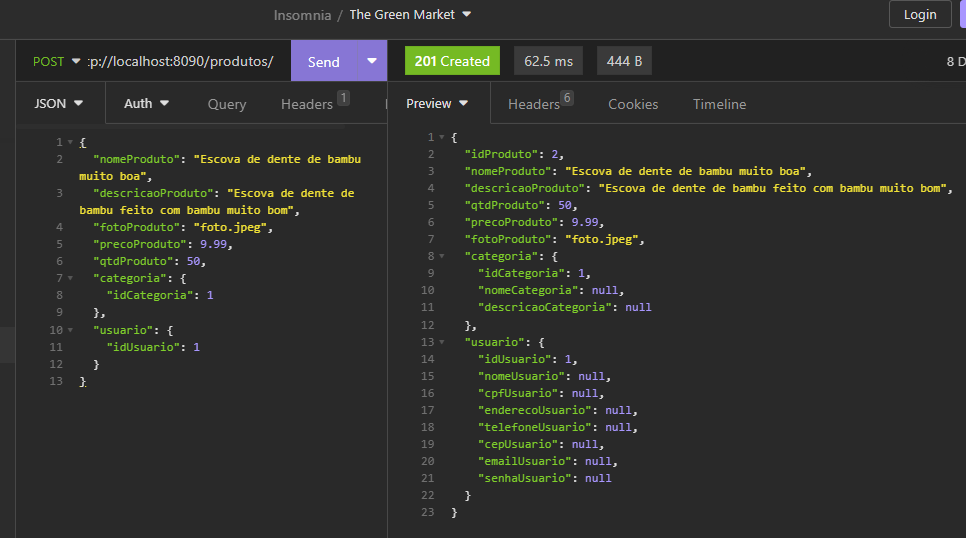Click the 201 Created status badge
966x538 pixels.
452,61
